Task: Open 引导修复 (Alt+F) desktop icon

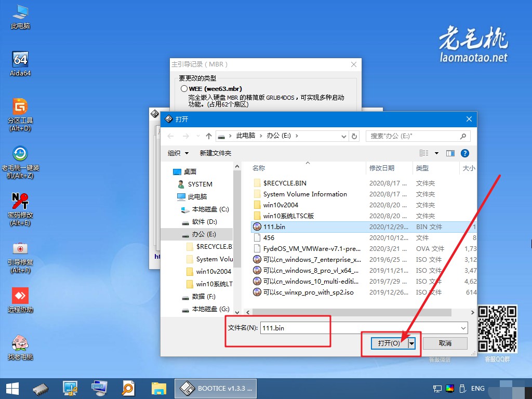Action: 20,257
